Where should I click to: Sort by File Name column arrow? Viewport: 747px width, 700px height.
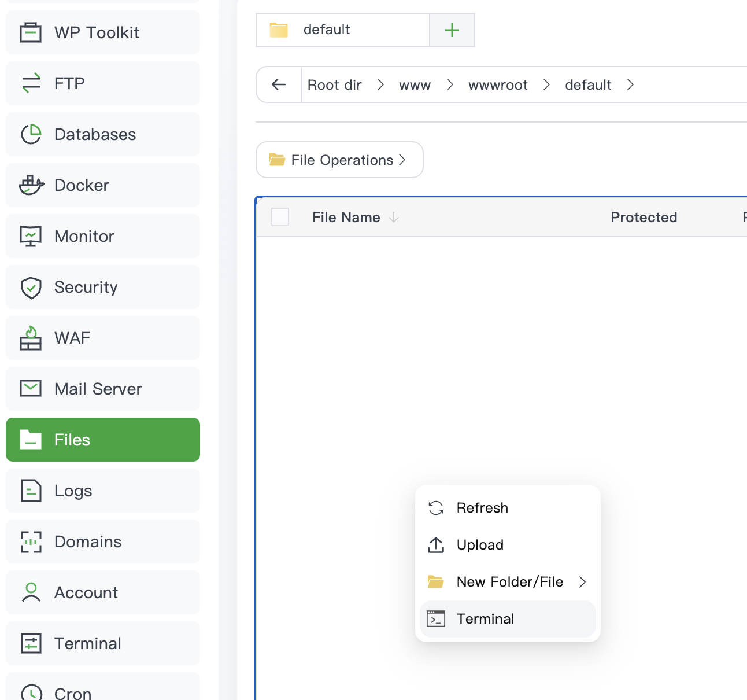tap(394, 217)
